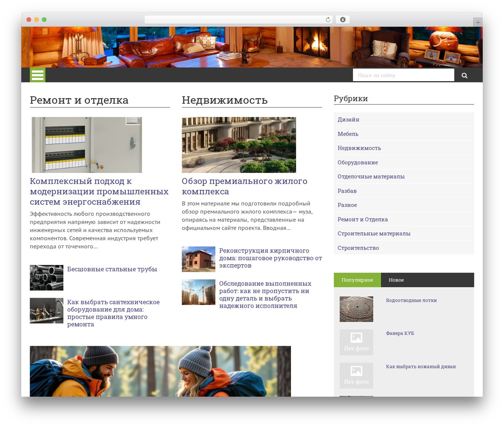Open a new browser tab with plus

[x=478, y=22]
